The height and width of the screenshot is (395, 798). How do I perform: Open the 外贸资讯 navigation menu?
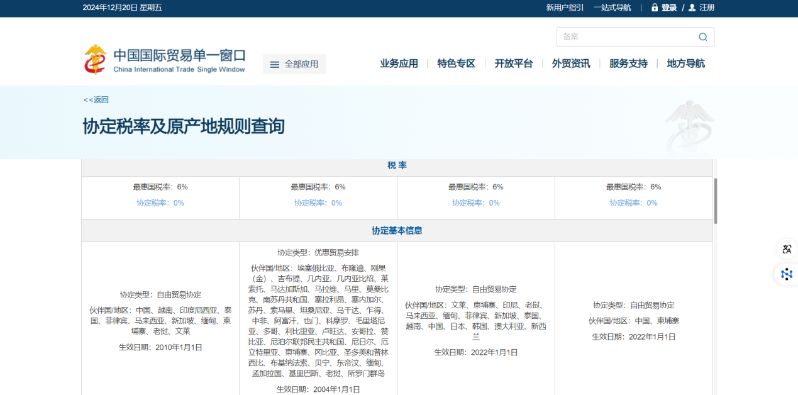coord(571,64)
